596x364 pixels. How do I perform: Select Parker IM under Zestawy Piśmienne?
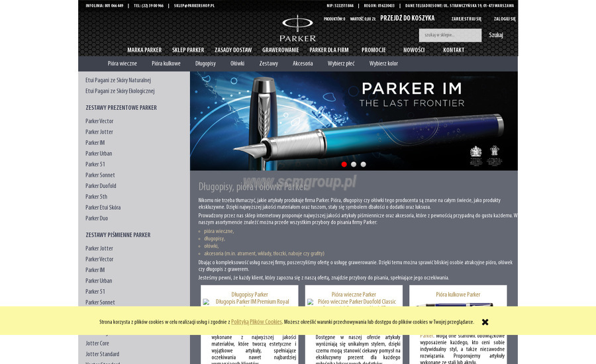coord(95,270)
